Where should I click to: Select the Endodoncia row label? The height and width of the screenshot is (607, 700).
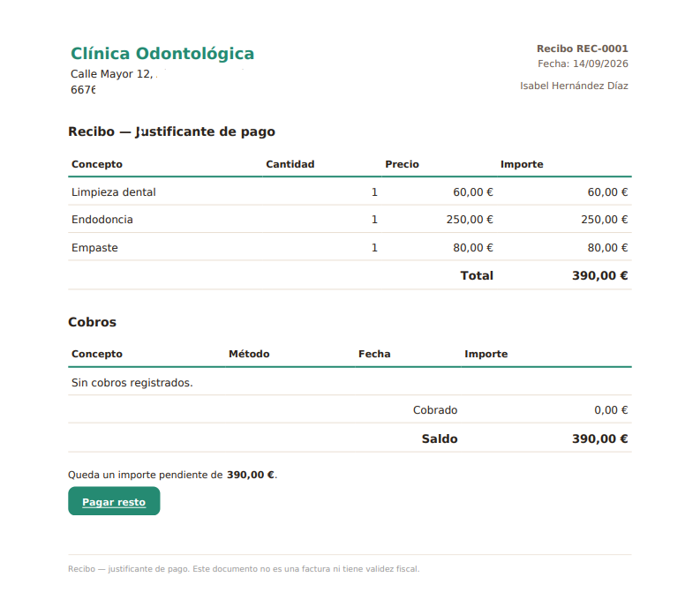pyautogui.click(x=102, y=220)
